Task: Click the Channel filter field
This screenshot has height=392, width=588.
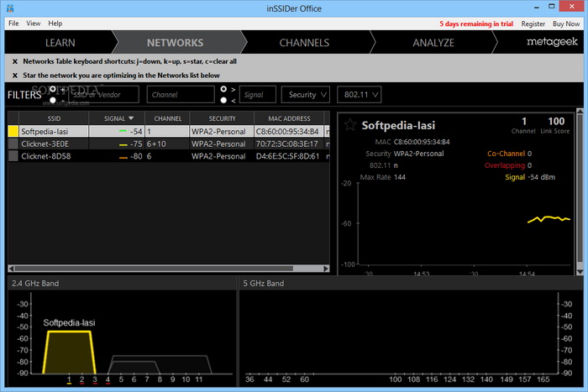Action: click(181, 95)
